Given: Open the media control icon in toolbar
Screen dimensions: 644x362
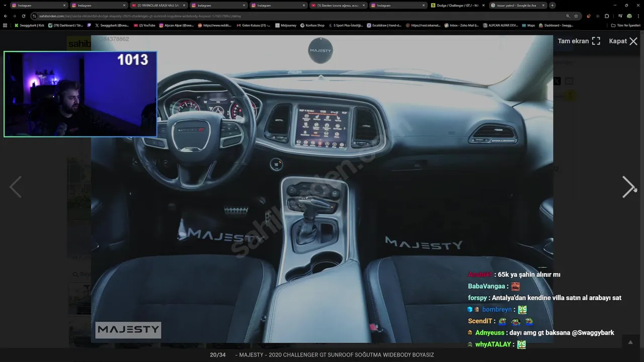Looking at the screenshot, I should pos(620,16).
